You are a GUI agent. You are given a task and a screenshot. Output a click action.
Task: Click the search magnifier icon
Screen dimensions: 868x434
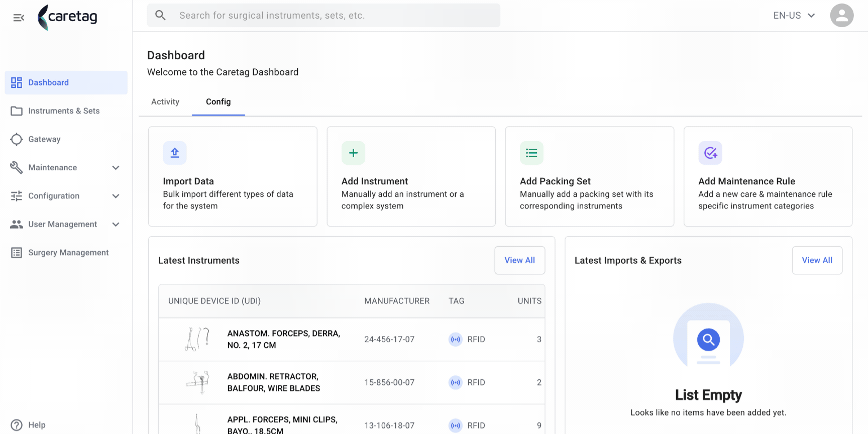[160, 16]
